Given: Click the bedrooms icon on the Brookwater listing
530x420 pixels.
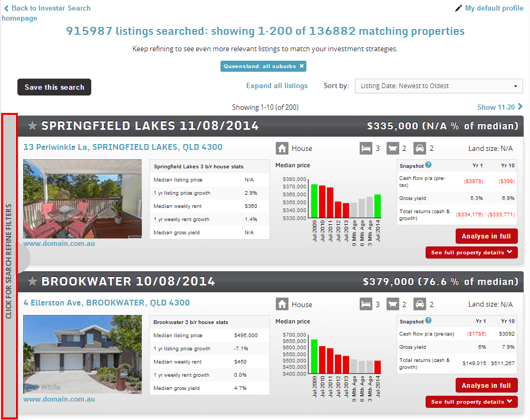Looking at the screenshot, I should point(367,304).
